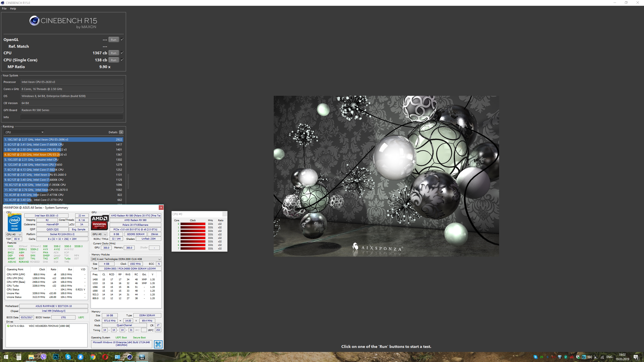Toggle the OpenGL test checkbox

pyautogui.click(x=122, y=39)
